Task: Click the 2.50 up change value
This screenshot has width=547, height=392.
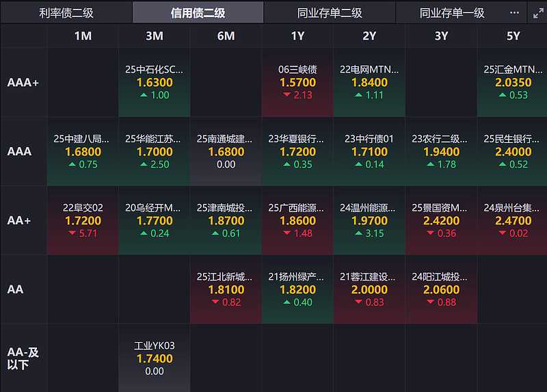Action: pos(160,164)
